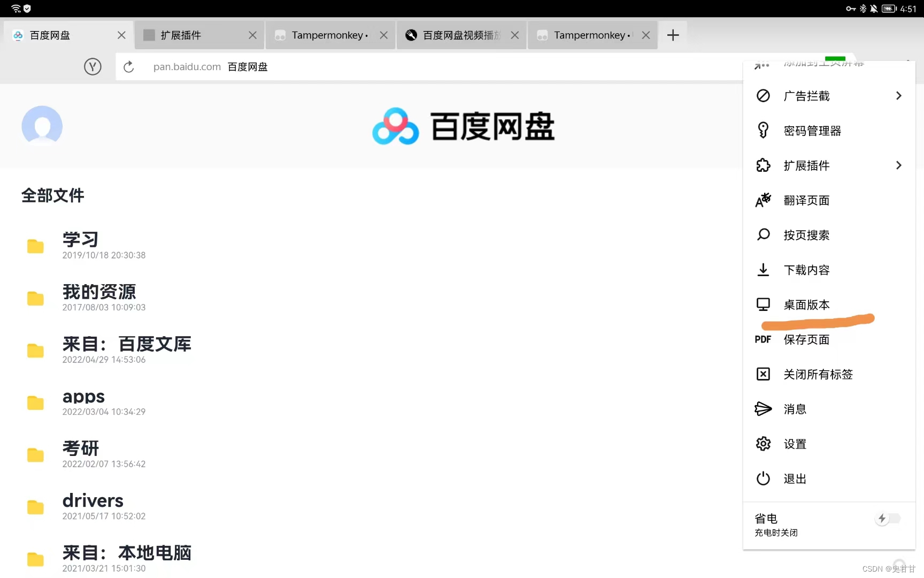Image resolution: width=924 pixels, height=578 pixels.
Task: Open folder named 考研
Action: (x=81, y=448)
